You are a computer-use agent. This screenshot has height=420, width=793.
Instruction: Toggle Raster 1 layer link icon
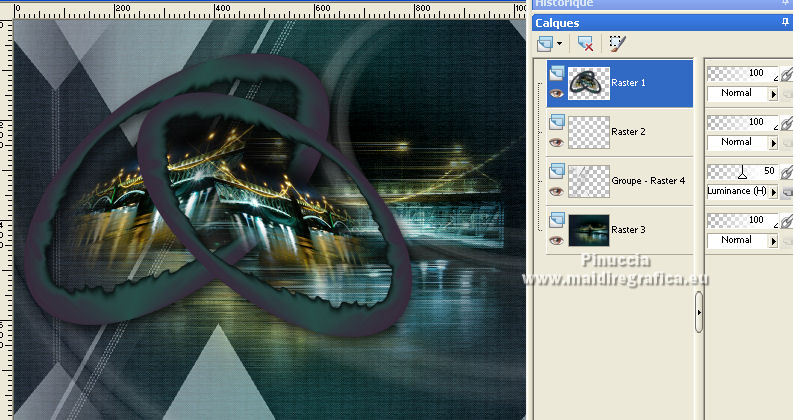tap(786, 74)
